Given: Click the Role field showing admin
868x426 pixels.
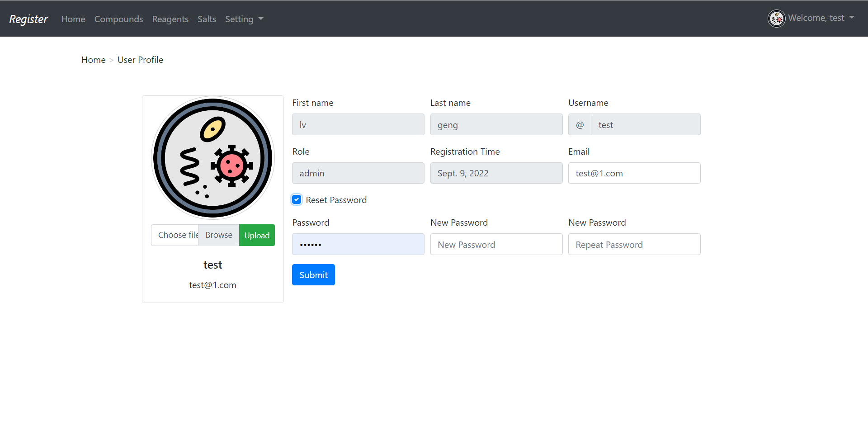Looking at the screenshot, I should point(358,173).
